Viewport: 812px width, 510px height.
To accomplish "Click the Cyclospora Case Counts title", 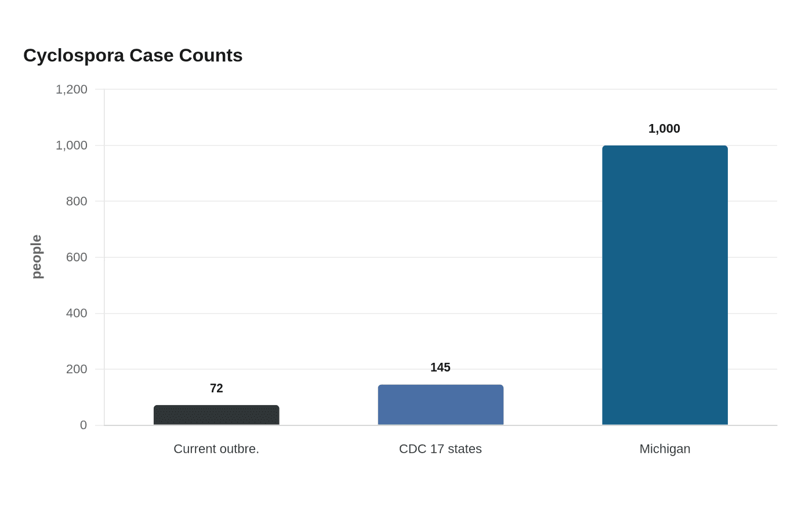I will (133, 56).
